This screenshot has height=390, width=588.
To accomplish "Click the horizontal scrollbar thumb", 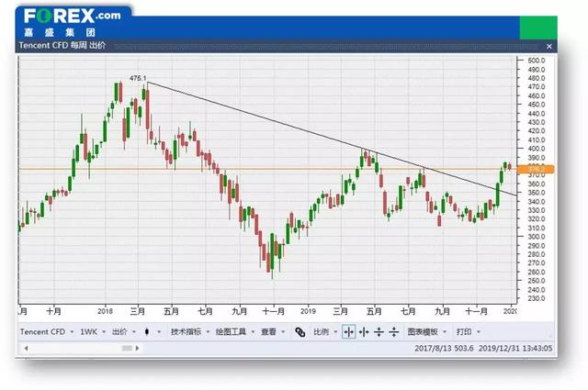I will point(127,348).
